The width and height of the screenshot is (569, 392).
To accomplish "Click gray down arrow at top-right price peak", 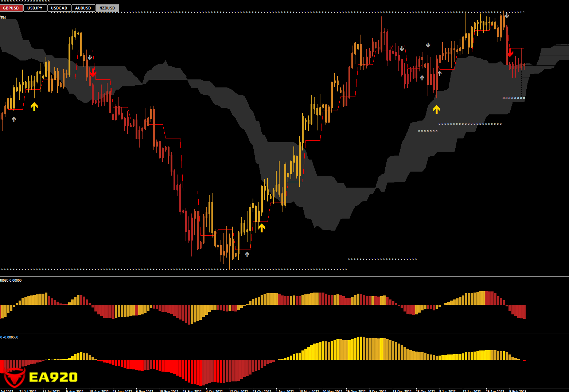I will click(507, 15).
